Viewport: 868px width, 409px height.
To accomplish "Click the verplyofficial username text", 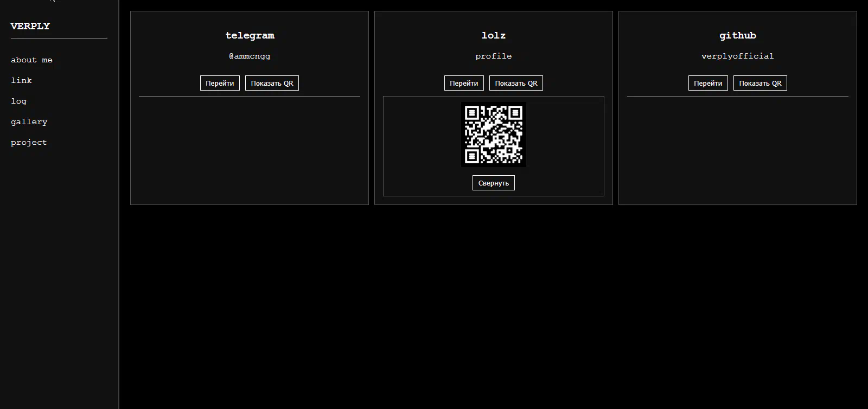I will tap(738, 56).
